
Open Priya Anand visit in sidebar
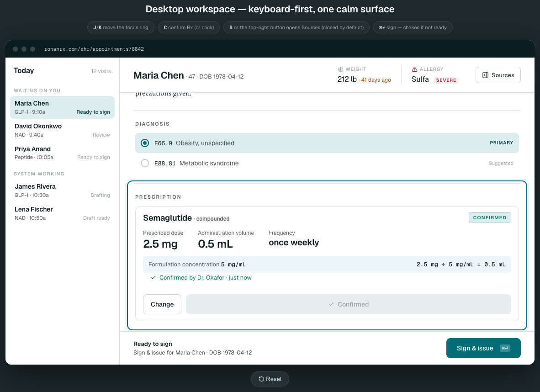pos(62,153)
